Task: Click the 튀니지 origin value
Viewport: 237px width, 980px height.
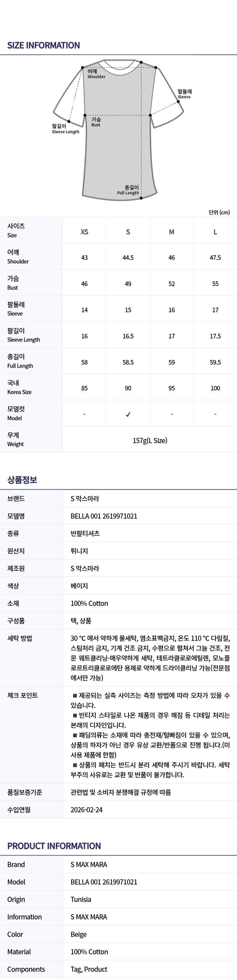Action: (x=79, y=551)
